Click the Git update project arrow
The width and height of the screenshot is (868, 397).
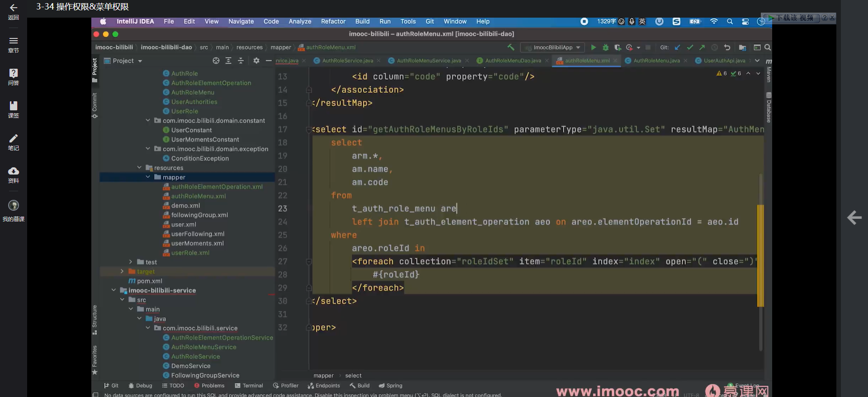(677, 47)
